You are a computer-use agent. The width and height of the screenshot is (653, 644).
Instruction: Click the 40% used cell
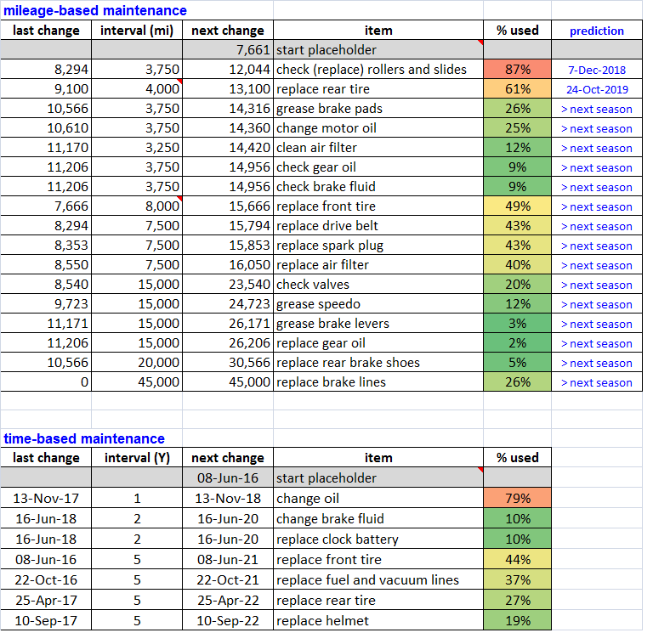pyautogui.click(x=517, y=265)
